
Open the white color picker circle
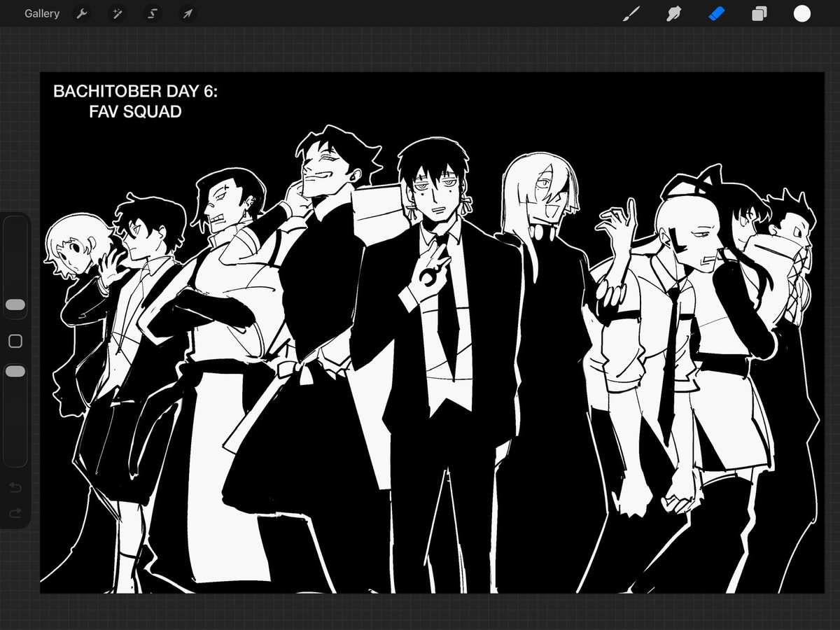(802, 13)
